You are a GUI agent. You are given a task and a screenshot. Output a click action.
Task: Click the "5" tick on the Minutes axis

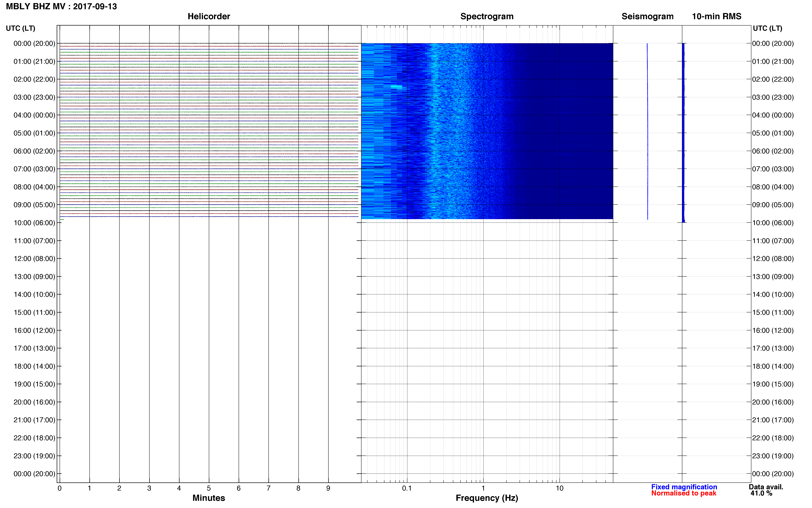(x=209, y=488)
